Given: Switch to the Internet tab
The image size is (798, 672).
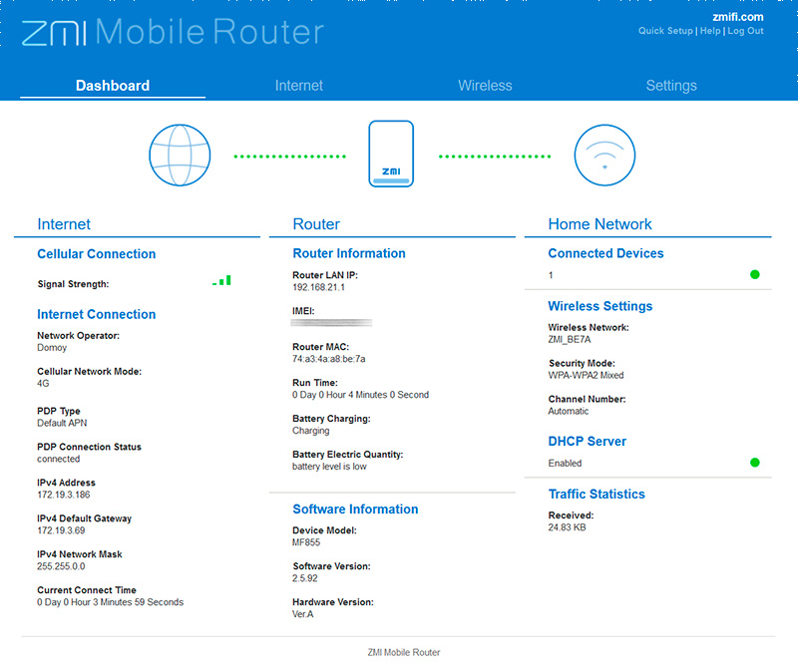Looking at the screenshot, I should [x=299, y=86].
